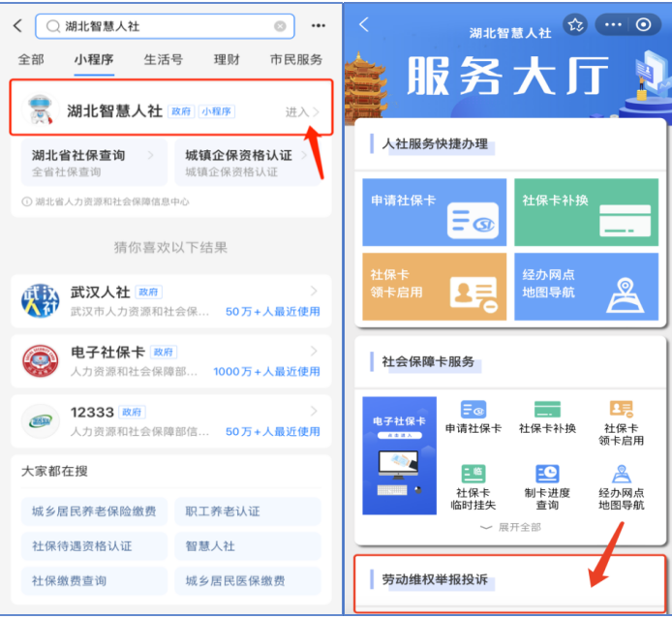
Task: Open the 电子社保卡 search result
Action: (x=170, y=360)
